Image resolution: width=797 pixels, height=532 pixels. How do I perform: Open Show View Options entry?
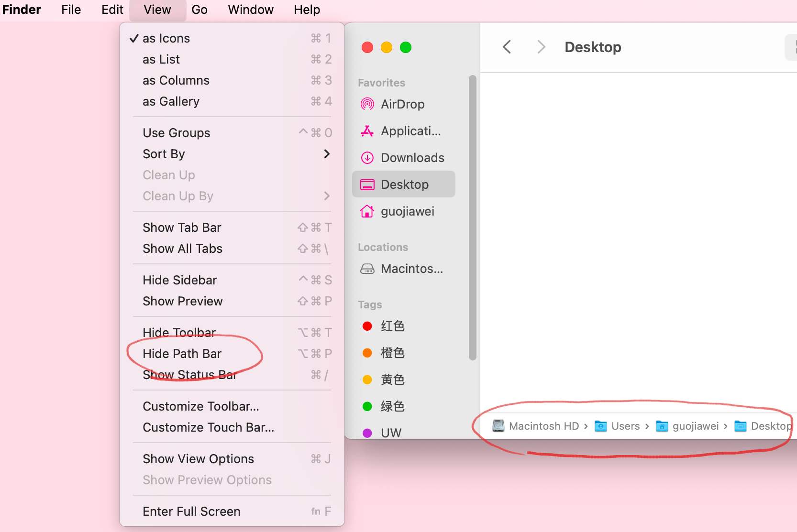tap(198, 459)
